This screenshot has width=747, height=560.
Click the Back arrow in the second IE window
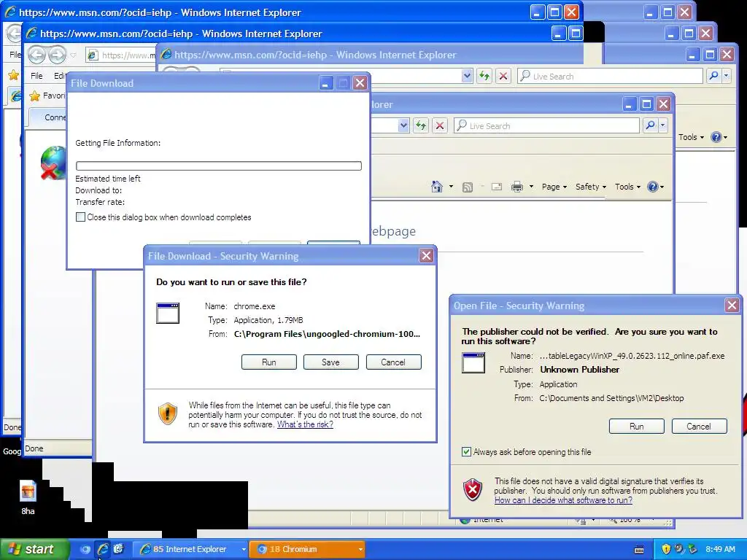[36, 55]
